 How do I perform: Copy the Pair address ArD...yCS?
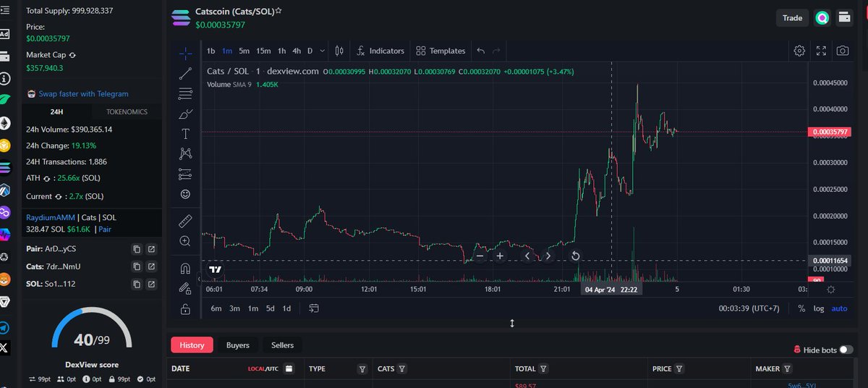(x=137, y=249)
